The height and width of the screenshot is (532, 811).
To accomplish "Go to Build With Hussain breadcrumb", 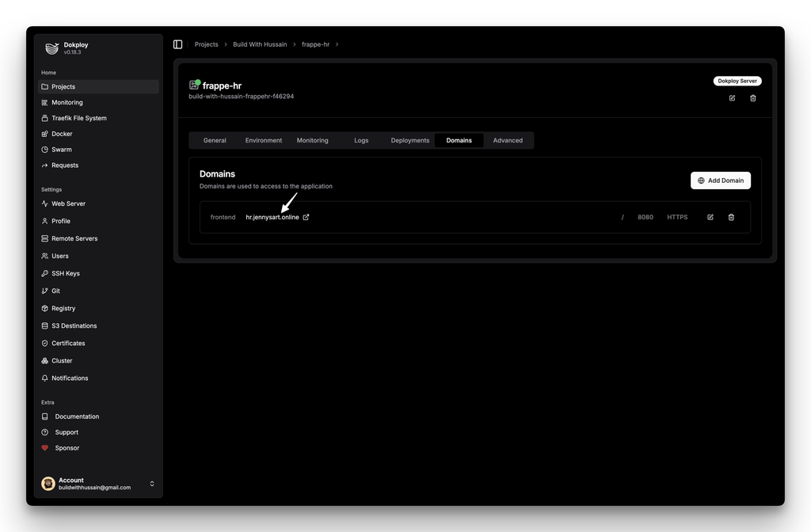I will tap(260, 44).
